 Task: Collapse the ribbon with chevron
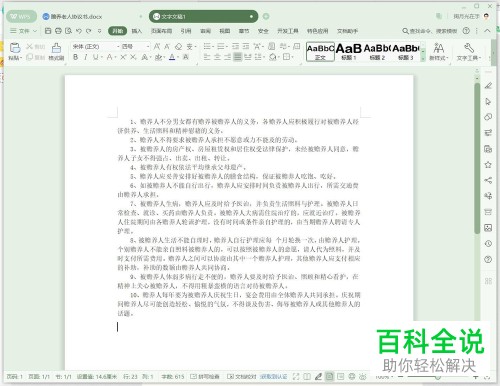(487, 31)
